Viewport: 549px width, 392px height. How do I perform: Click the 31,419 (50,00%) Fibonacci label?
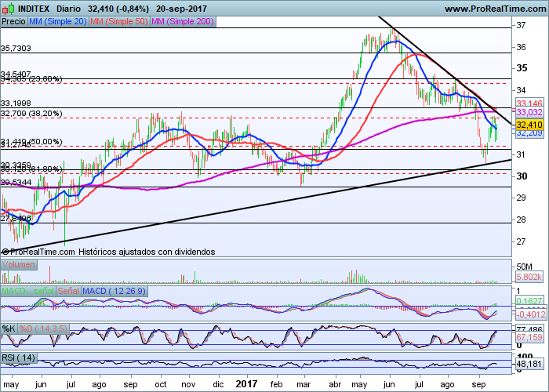click(31, 141)
